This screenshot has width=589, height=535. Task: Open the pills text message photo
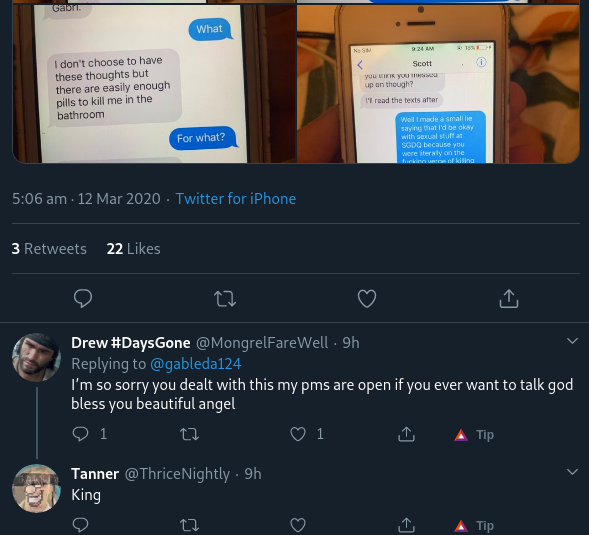[154, 84]
